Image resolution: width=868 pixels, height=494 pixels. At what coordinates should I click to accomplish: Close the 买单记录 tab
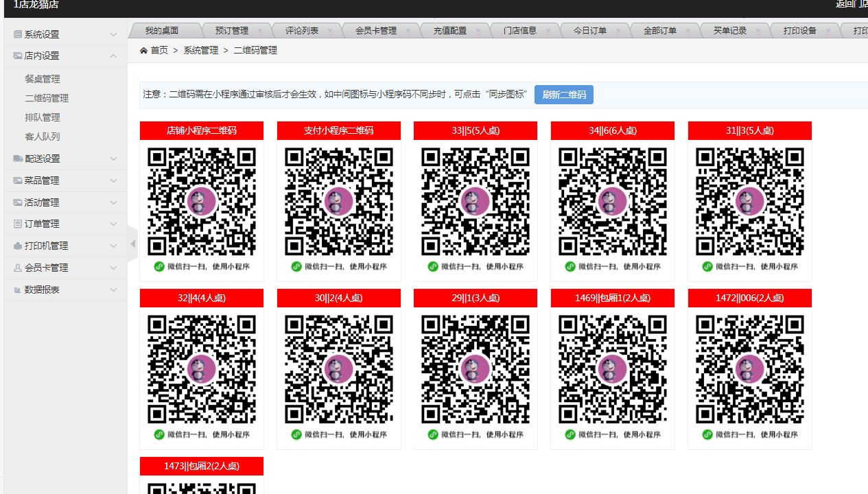tap(758, 31)
